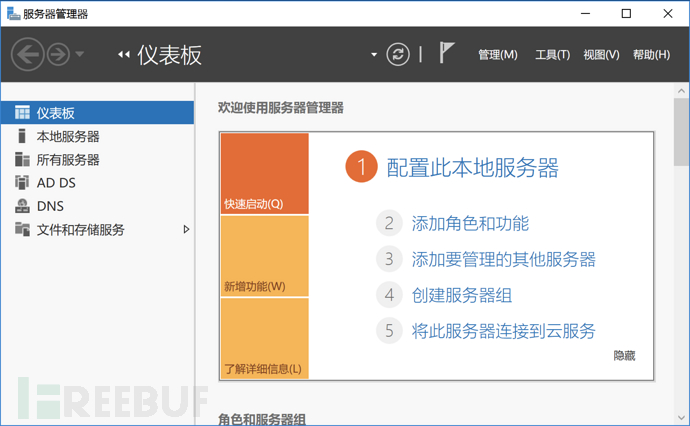Expand the 文件和存储服务 arrow
The image size is (690, 426).
[x=186, y=229]
